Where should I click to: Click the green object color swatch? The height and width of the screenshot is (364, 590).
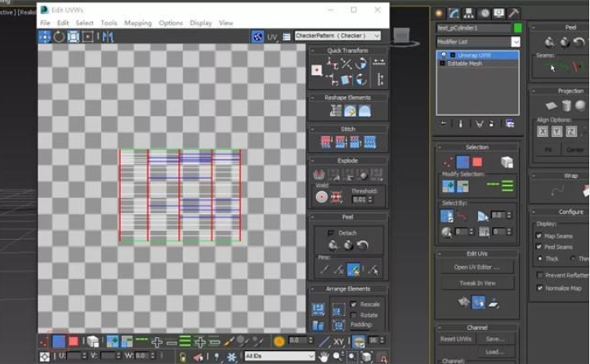coord(518,28)
